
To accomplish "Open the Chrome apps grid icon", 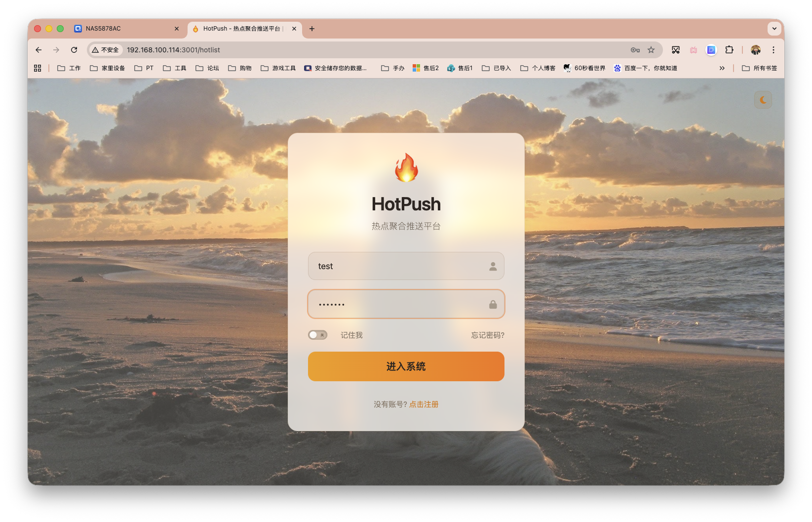I will tap(38, 68).
